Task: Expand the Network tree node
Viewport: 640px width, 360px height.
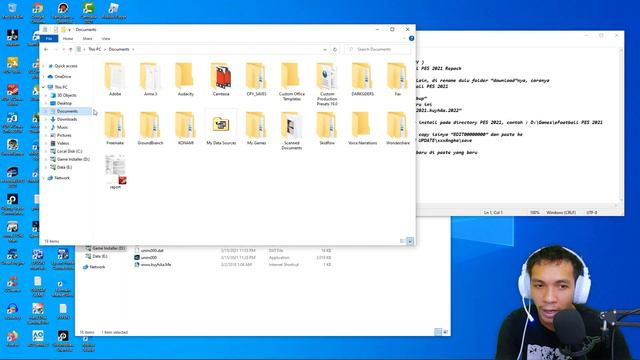Action: 44,178
